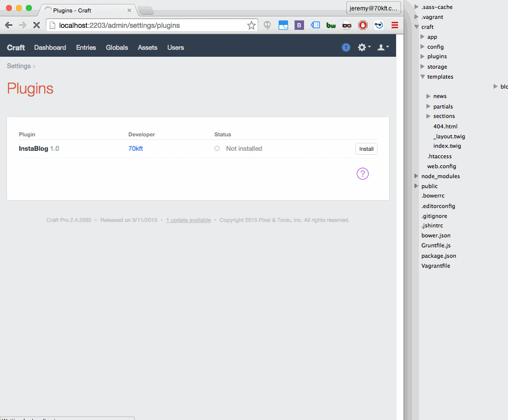The height and width of the screenshot is (420, 508).
Task: Select the Plugins - Craft tab
Action: tap(88, 10)
